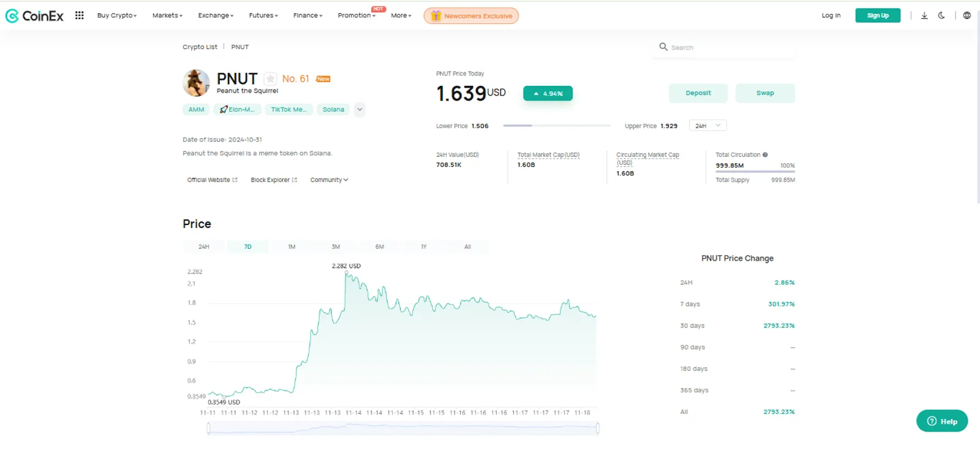Click the No. 61 rank text
The width and height of the screenshot is (980, 458).
(296, 79)
